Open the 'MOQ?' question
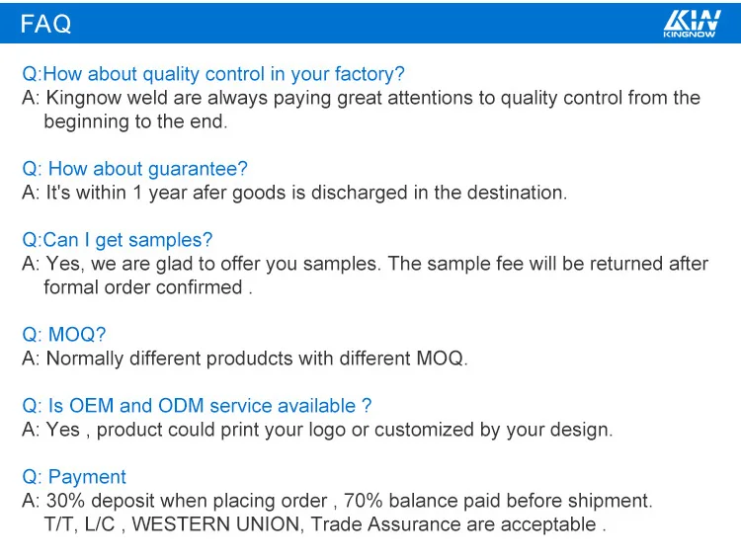Viewport: 741px width, 560px height. 63,335
